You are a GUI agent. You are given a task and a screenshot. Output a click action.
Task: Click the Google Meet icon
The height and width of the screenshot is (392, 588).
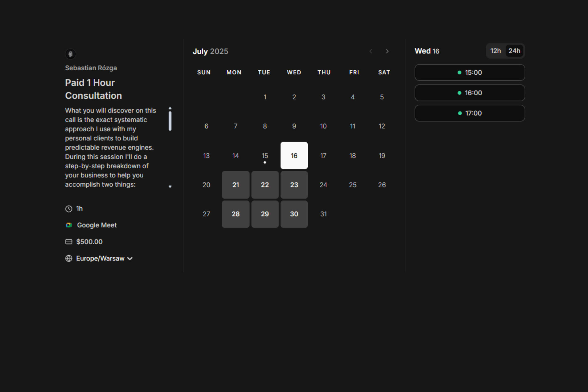[x=69, y=225]
